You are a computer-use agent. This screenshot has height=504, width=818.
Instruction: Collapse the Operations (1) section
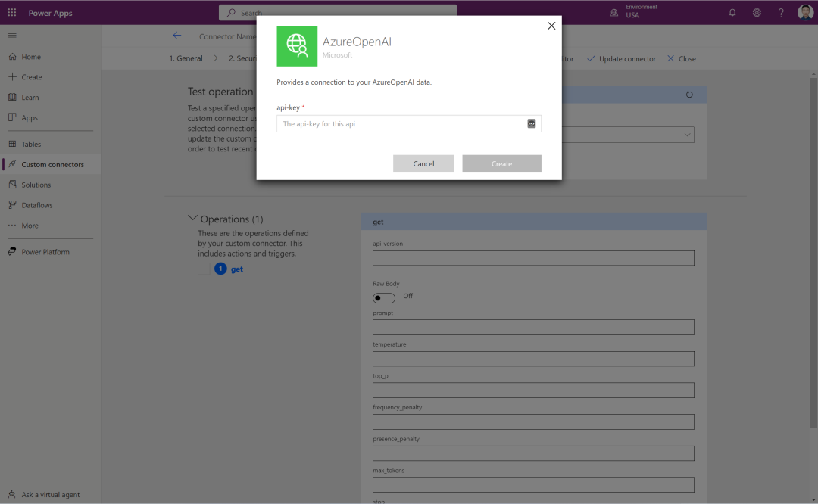click(192, 218)
